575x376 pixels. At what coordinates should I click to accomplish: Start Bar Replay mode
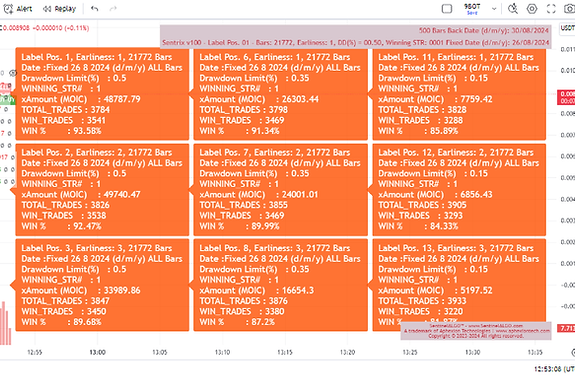59,8
